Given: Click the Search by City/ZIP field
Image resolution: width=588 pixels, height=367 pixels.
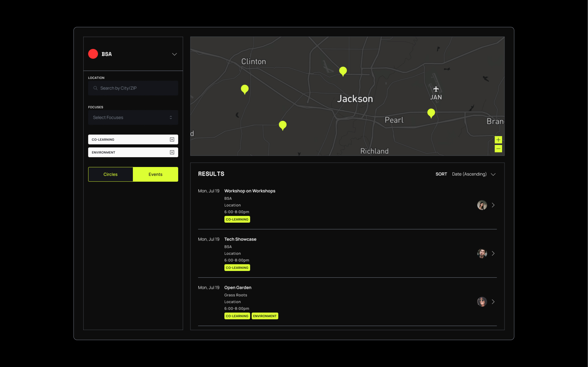Looking at the screenshot, I should tap(133, 88).
